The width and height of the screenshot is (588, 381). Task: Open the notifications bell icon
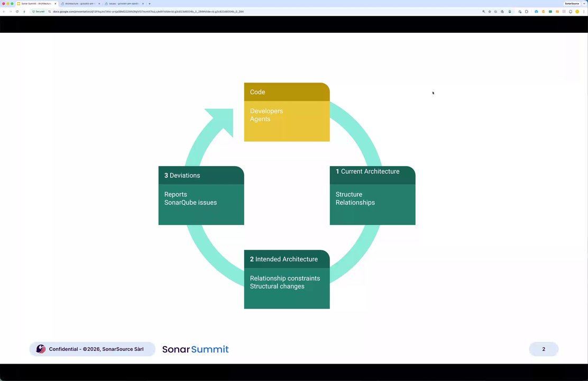click(571, 12)
